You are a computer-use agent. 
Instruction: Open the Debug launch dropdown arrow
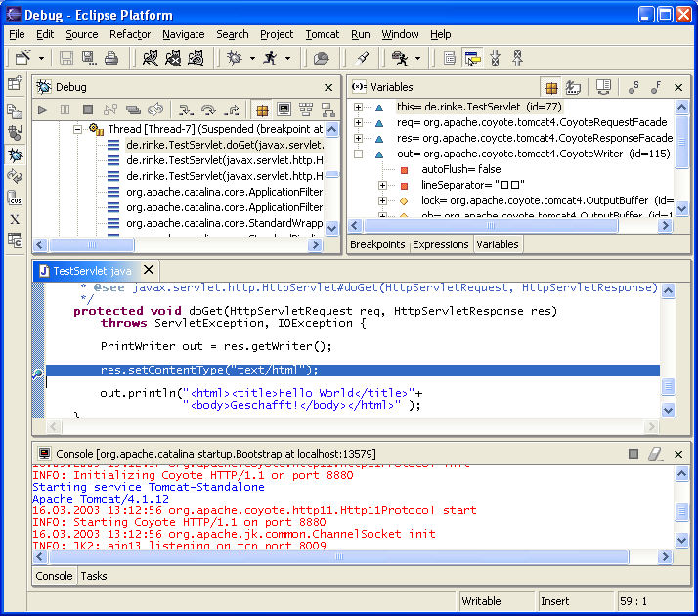click(252, 59)
